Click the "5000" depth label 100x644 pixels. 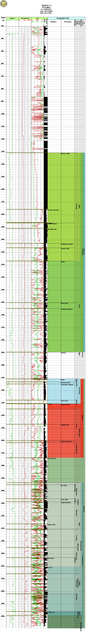coord(3,616)
